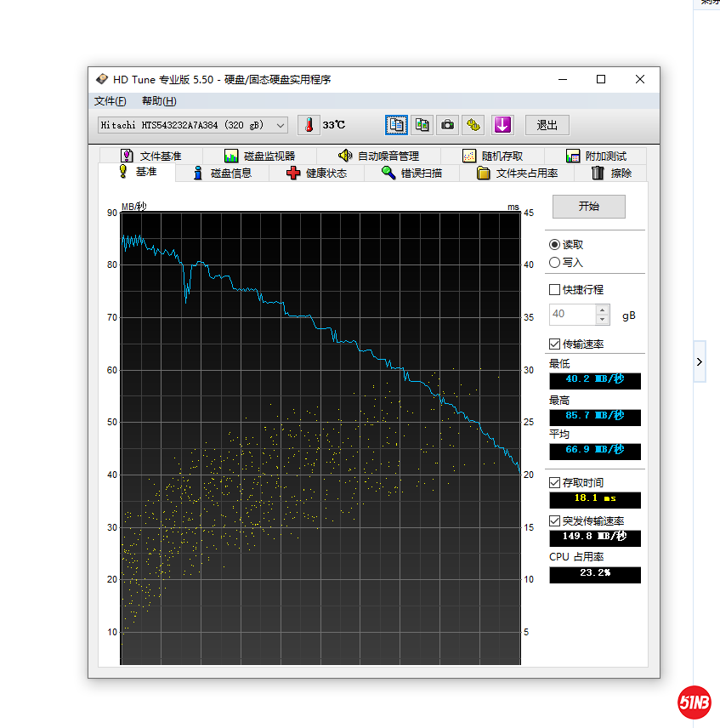This screenshot has height=728, width=720.
Task: Open the 文件(F) menu
Action: [x=111, y=101]
